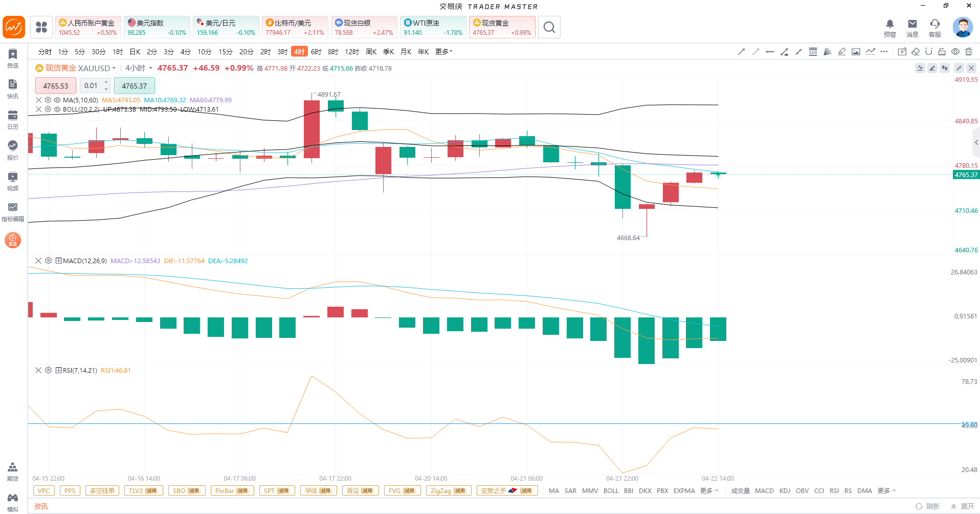The height and width of the screenshot is (514, 980).
Task: Click the 刷新 refresh button
Action: coord(928,506)
